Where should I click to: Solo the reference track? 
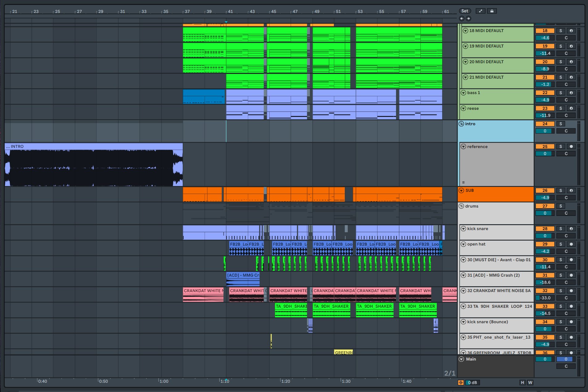pos(561,146)
